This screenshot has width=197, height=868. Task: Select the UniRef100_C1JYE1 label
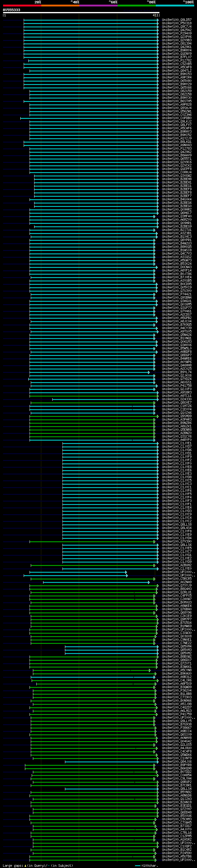click(x=177, y=443)
